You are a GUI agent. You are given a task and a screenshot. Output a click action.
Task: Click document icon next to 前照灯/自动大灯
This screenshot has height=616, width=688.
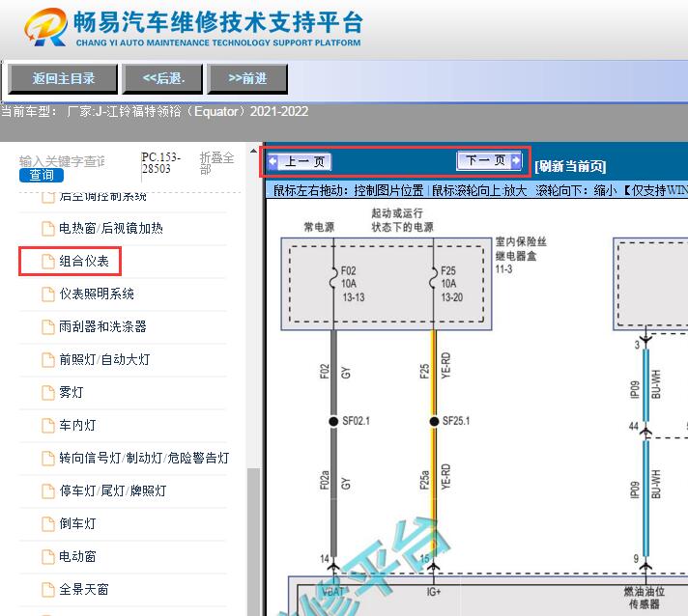pos(47,360)
